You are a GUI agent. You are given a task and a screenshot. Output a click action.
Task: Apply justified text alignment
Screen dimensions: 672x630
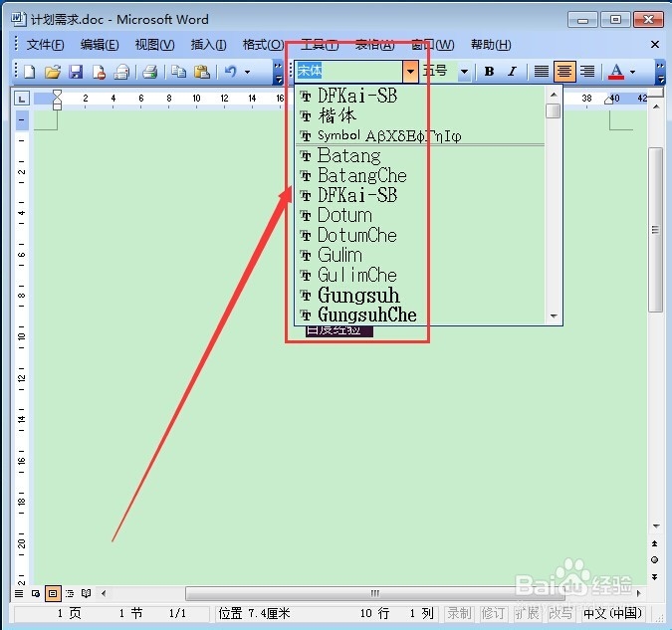pos(542,71)
